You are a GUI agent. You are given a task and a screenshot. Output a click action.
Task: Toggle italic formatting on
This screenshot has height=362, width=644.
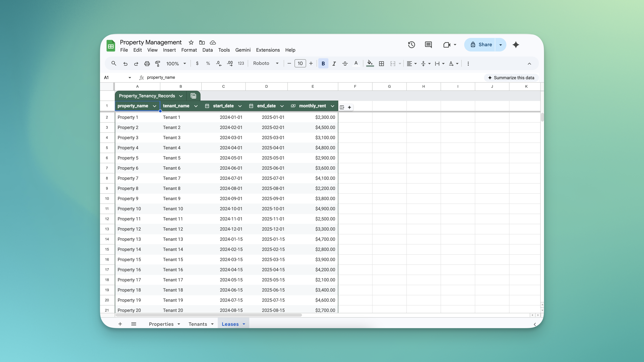pos(334,63)
